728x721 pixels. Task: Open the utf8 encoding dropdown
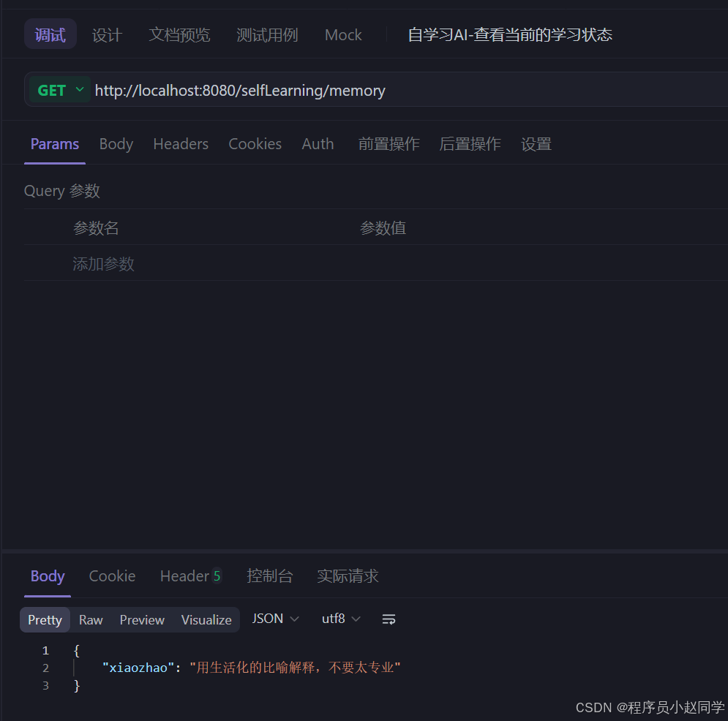coord(341,619)
